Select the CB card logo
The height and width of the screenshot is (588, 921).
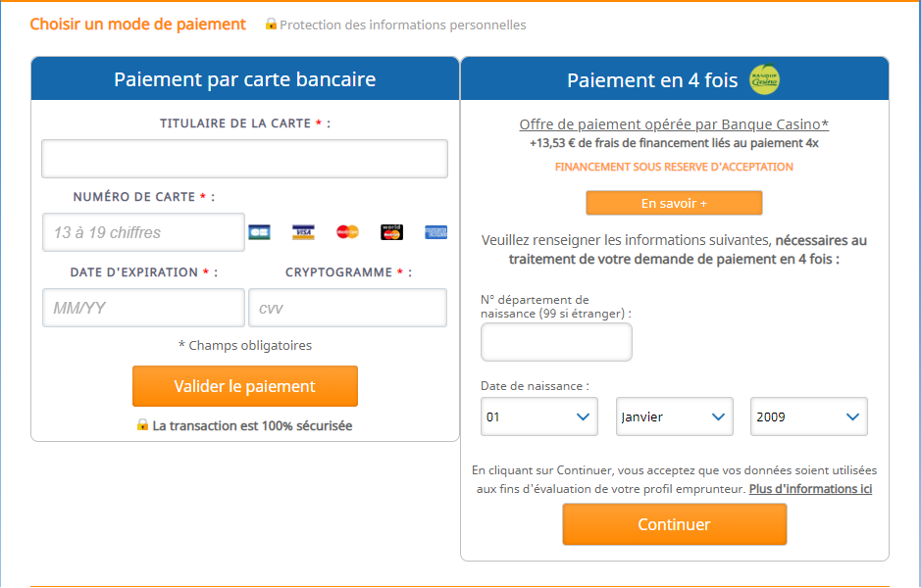pyautogui.click(x=259, y=232)
